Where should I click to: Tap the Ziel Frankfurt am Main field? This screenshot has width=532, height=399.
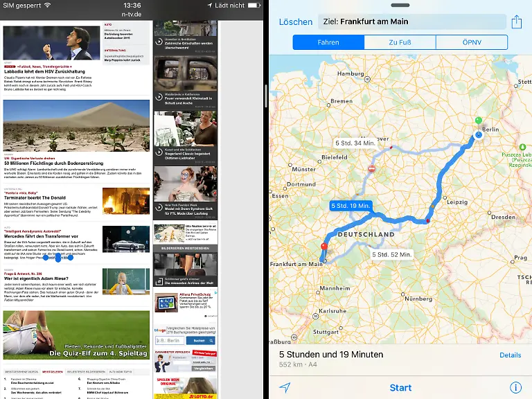pos(411,22)
